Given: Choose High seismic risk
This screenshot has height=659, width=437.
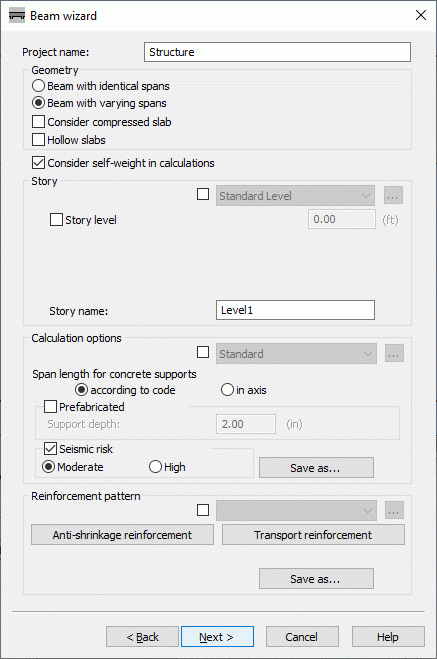Looking at the screenshot, I should (x=167, y=467).
